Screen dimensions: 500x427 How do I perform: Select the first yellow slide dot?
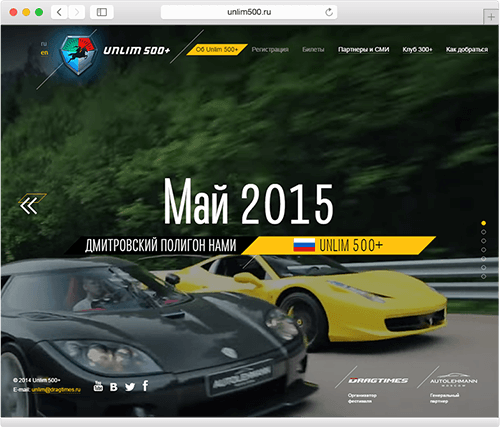(x=483, y=223)
